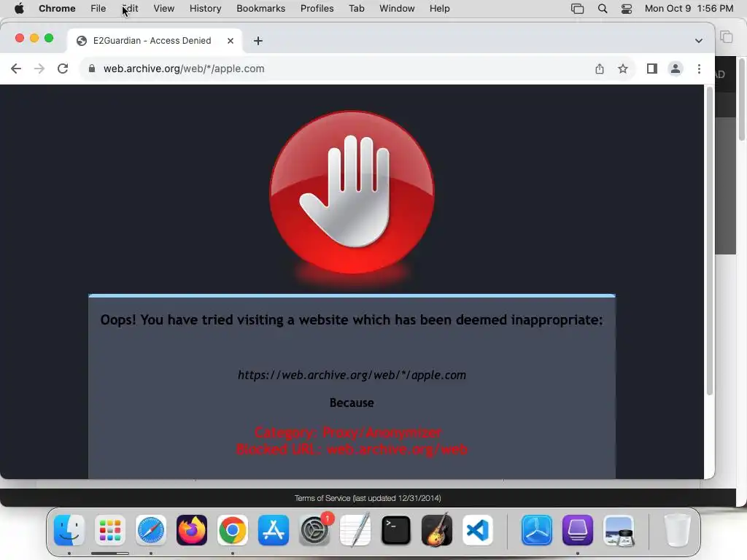Open Chrome profile avatar menu
Screen dimensions: 747x560
[675, 69]
